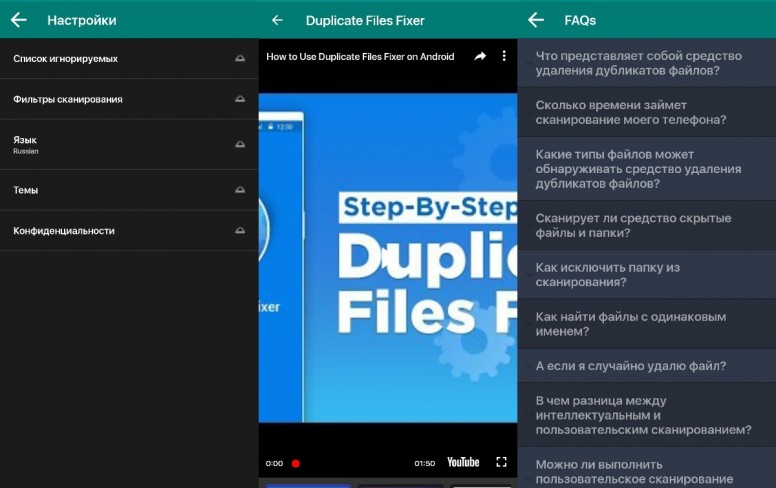Viewport: 776px width, 488px height.
Task: Open the video's three-dot options menu
Action: (x=504, y=57)
